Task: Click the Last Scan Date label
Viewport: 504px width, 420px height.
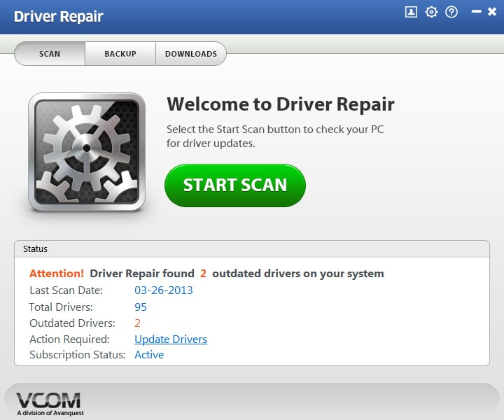Action: point(66,290)
